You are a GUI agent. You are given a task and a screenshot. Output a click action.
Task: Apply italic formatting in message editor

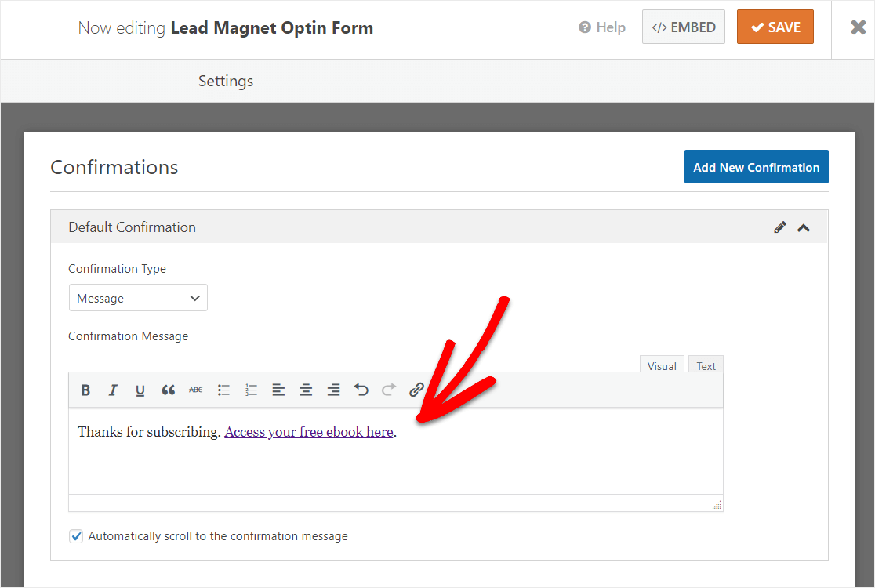113,390
